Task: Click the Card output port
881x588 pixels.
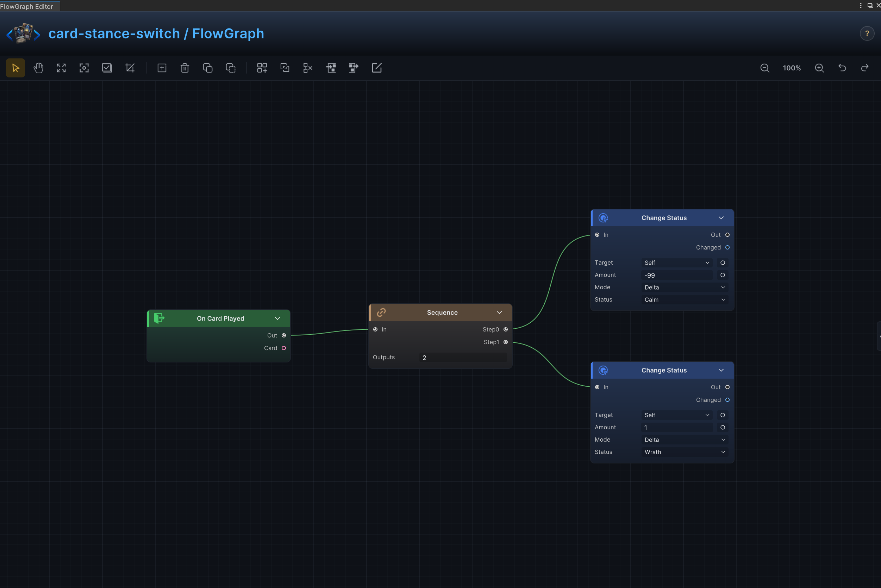Action: 284,348
